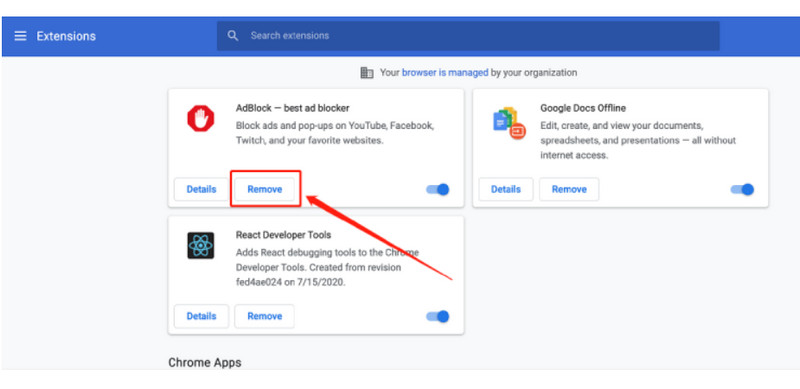This screenshot has height=389, width=800.
Task: Turn off Google Docs Offline toggle
Action: point(742,189)
